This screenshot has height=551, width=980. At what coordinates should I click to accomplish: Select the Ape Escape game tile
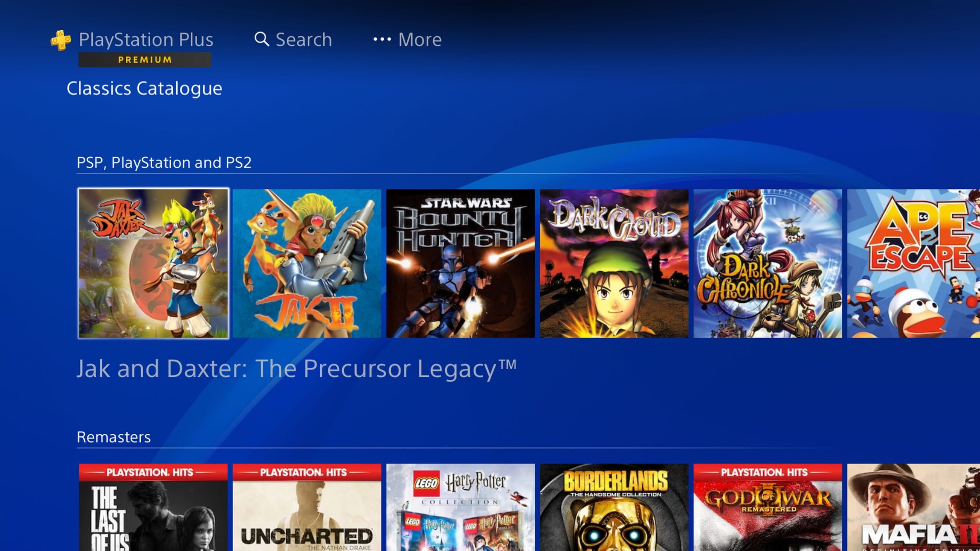point(913,264)
